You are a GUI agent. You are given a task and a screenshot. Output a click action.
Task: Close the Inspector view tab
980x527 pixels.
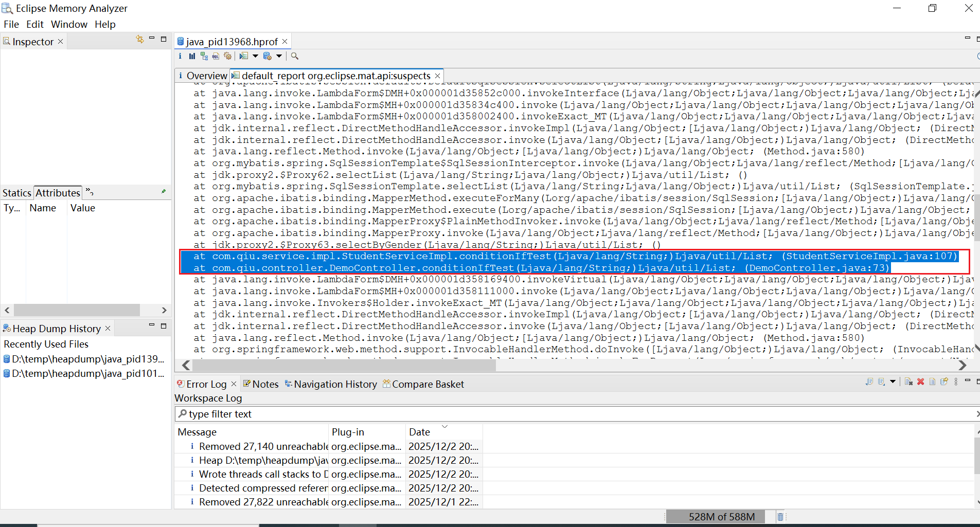tap(61, 42)
